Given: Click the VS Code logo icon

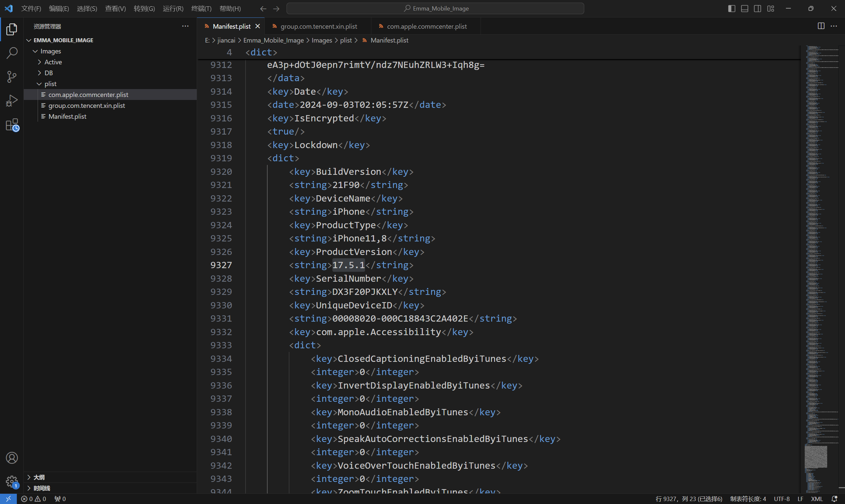Looking at the screenshot, I should [x=9, y=8].
